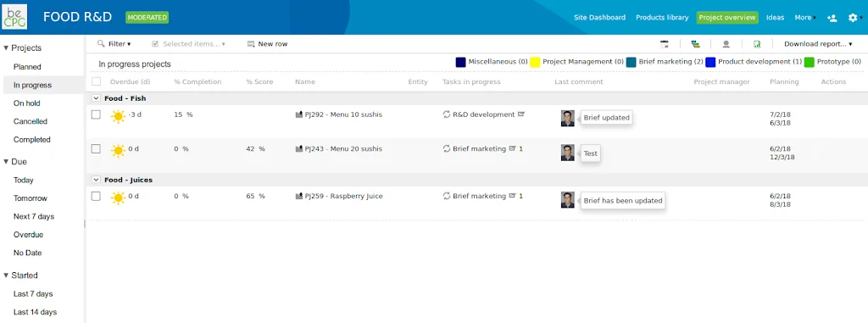
Task: Show On hold projects
Action: point(26,103)
